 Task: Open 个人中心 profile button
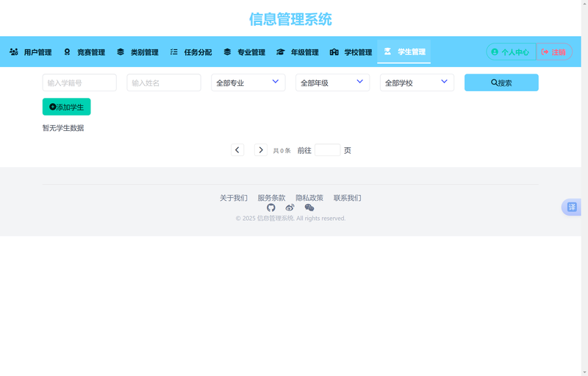coord(511,52)
